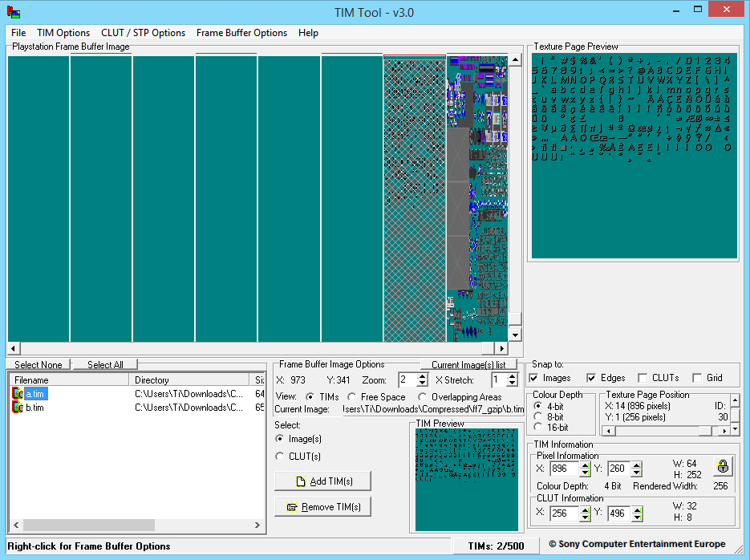750x560 pixels.
Task: Decrease the X Stretch value
Action: [x=513, y=383]
